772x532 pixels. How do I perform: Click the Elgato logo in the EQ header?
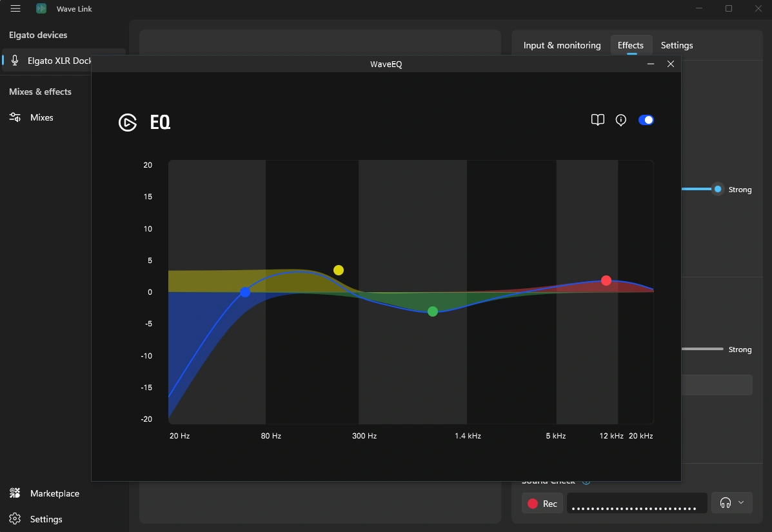click(x=128, y=123)
